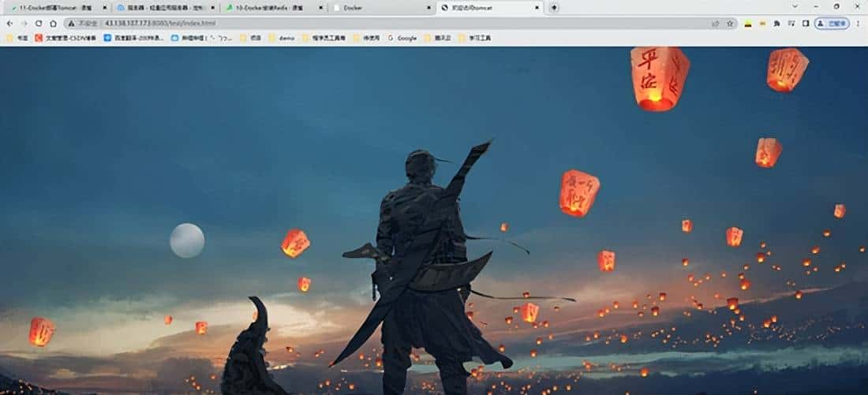The height and width of the screenshot is (395, 868).
Task: Open the last bookmark folder in bar
Action: coord(474,38)
